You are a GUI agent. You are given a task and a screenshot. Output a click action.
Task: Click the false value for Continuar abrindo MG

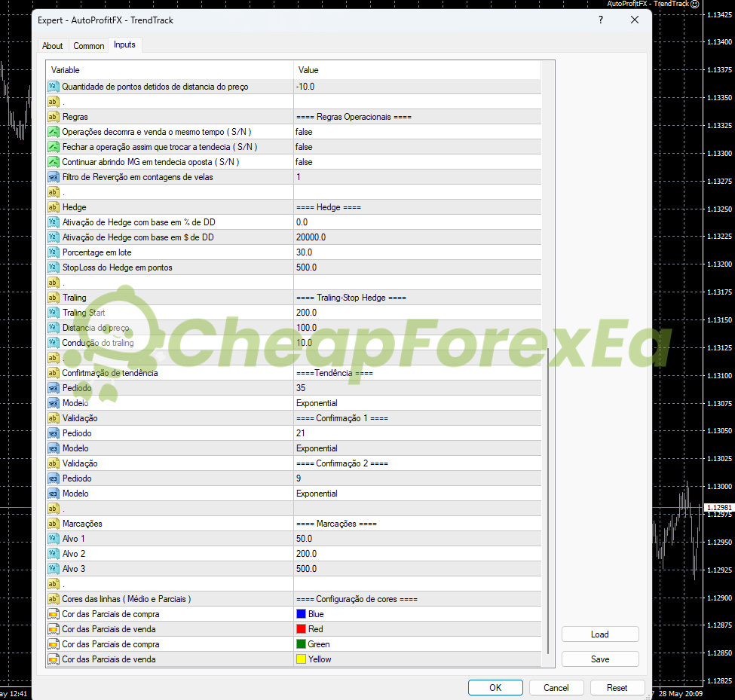click(x=417, y=162)
